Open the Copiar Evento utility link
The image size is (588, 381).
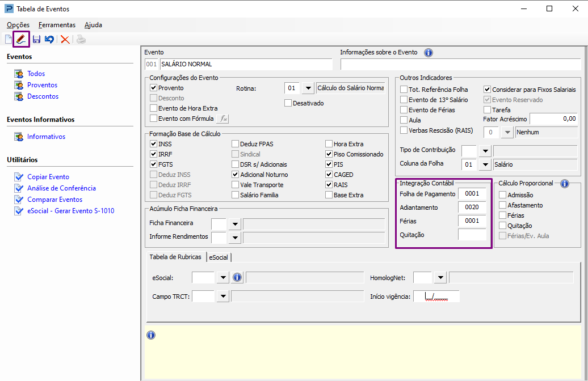[x=48, y=177]
